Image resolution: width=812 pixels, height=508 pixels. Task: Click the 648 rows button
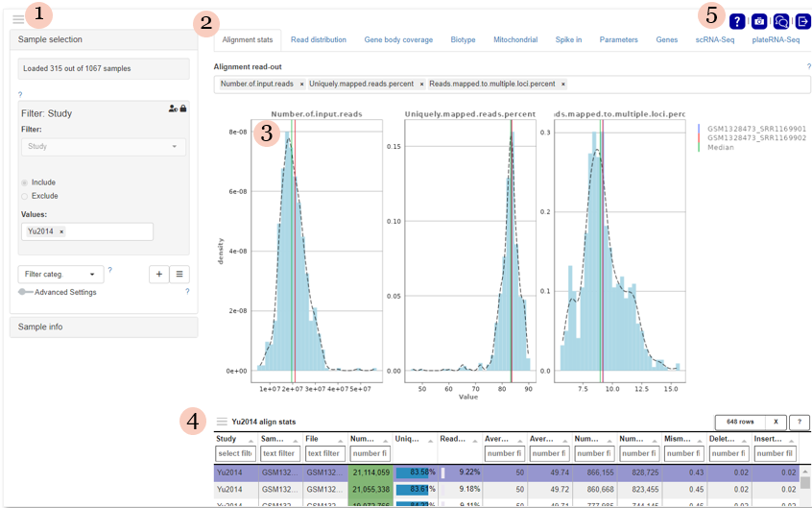coord(739,422)
